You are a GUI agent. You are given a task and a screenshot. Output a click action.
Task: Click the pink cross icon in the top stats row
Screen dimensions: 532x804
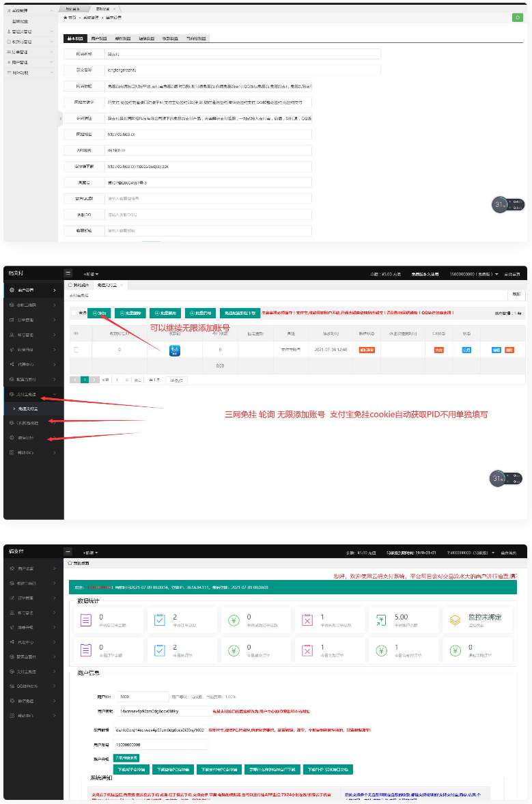tap(307, 620)
